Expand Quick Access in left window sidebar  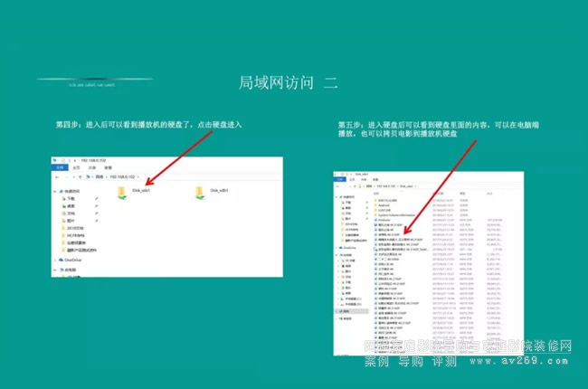pyautogui.click(x=56, y=192)
